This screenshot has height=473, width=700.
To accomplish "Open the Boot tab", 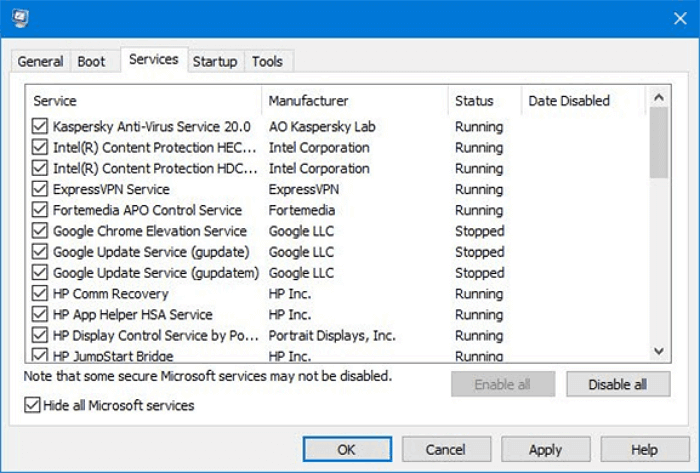I will click(x=91, y=61).
